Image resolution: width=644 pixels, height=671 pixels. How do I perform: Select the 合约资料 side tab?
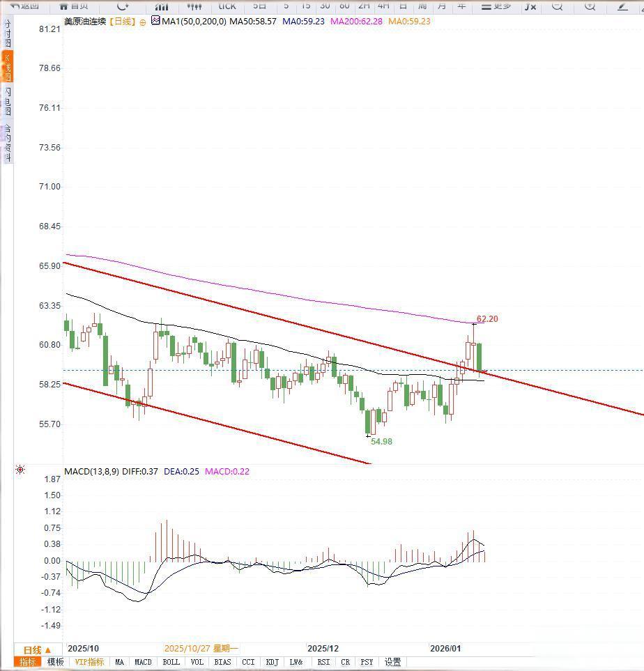(7, 143)
